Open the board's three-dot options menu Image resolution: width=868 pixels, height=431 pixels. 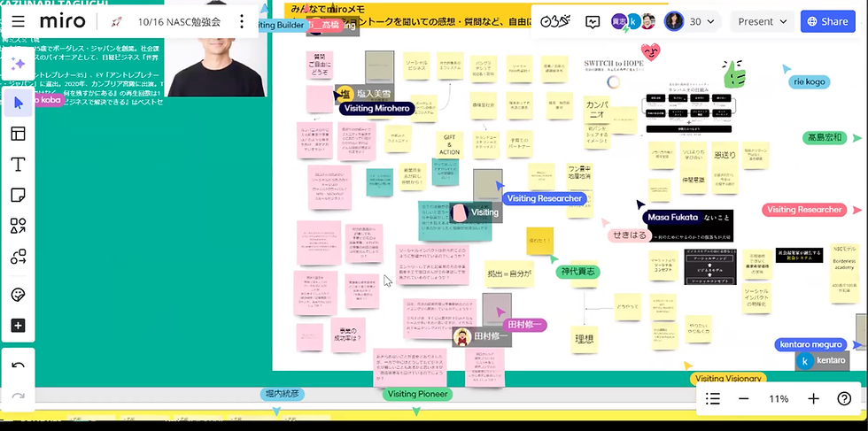pos(241,21)
